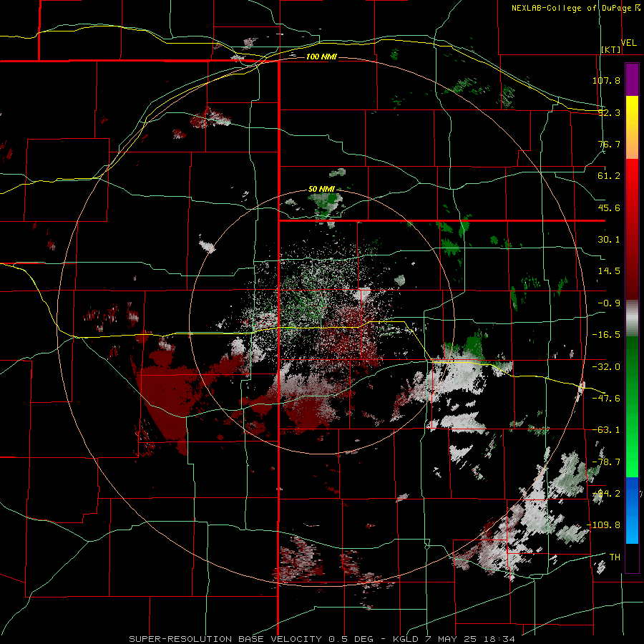Select the 107.8 legend value
Viewport: 644px width, 644px height.
click(606, 80)
